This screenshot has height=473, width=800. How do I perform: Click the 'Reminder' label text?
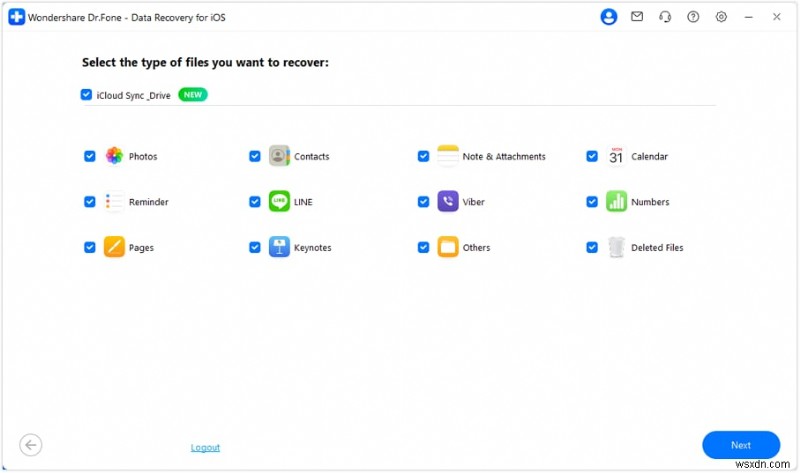[x=148, y=202]
